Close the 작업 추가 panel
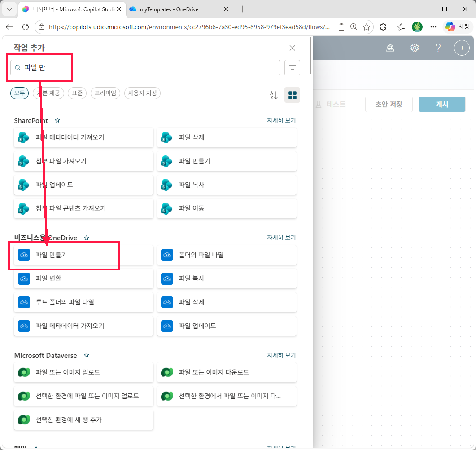The height and width of the screenshot is (450, 476). [x=292, y=48]
